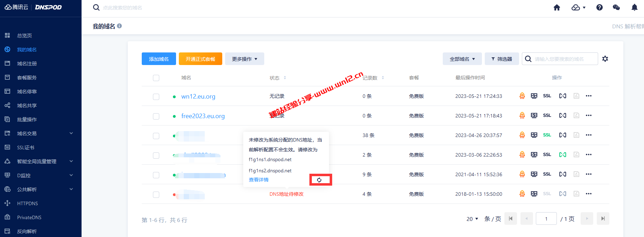Open the wn12.eu.org domain link
644x237 pixels.
click(x=198, y=96)
